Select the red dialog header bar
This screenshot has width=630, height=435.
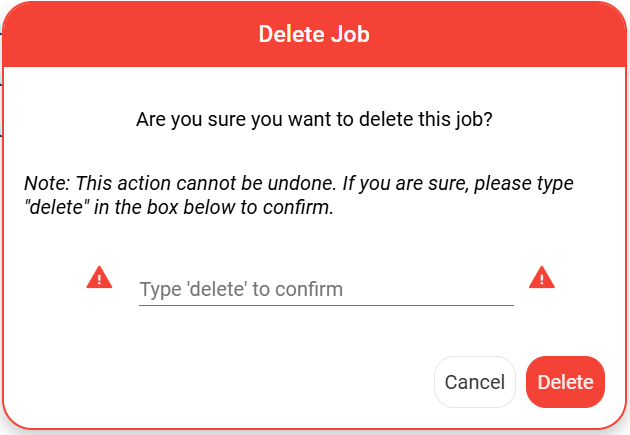click(x=314, y=34)
